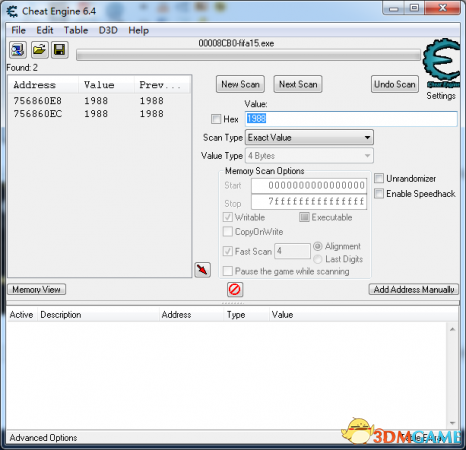Click the New Scan button
Viewport: 466px width, 450px height.
pos(240,84)
